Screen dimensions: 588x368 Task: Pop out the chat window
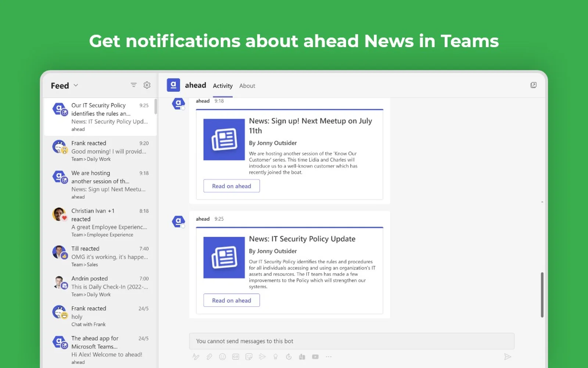click(x=533, y=85)
